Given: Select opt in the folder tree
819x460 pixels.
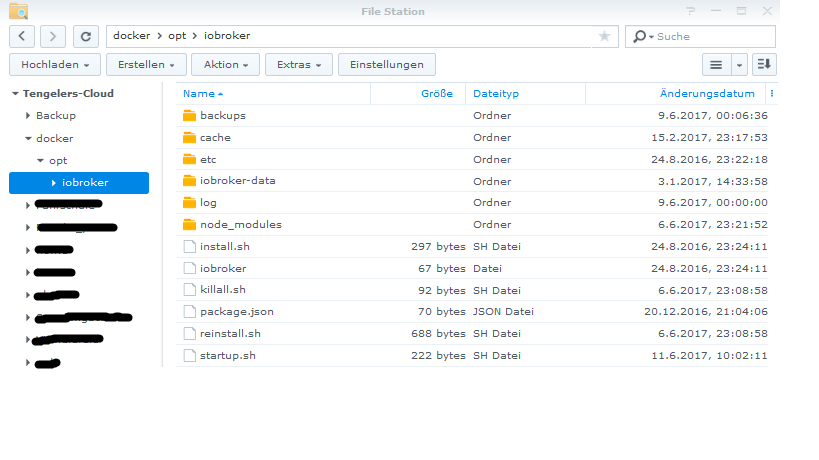Looking at the screenshot, I should [x=58, y=161].
